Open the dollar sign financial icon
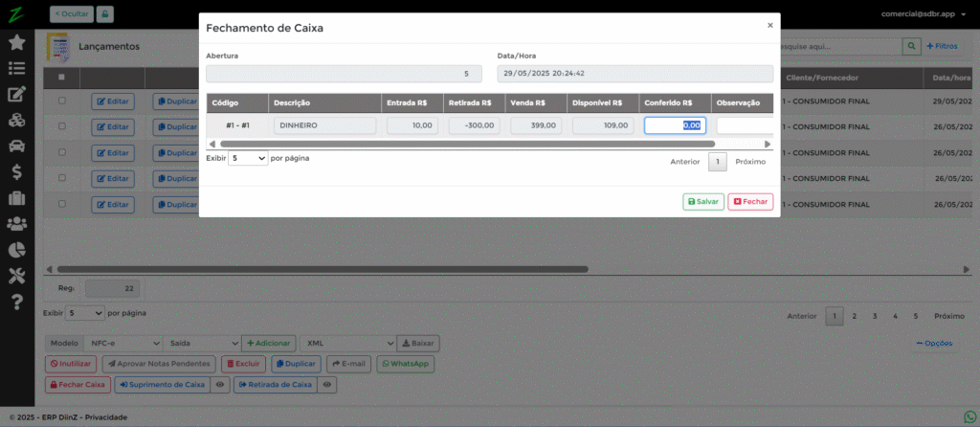Screen dimensions: 980x427 point(16,172)
